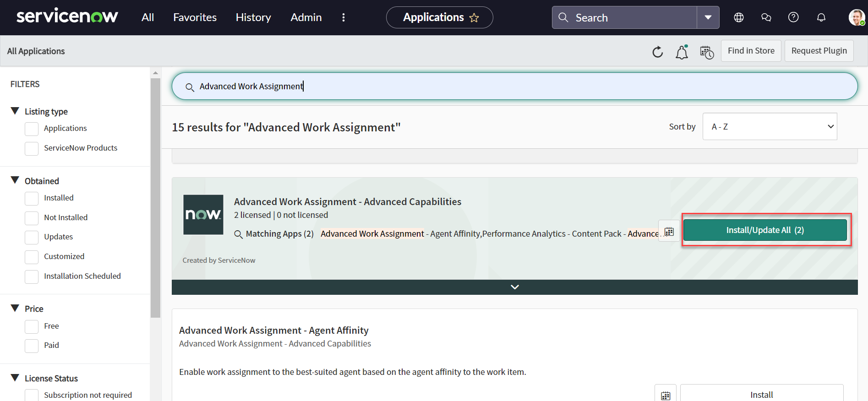
Task: Click the star icon beside Applications
Action: point(474,18)
